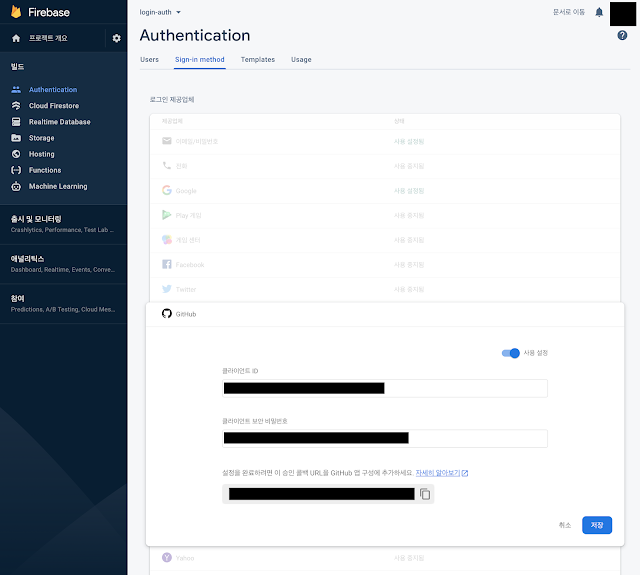Screen dimensions: 640x575
Task: Click the Facebook provider logo
Action: pos(167,264)
